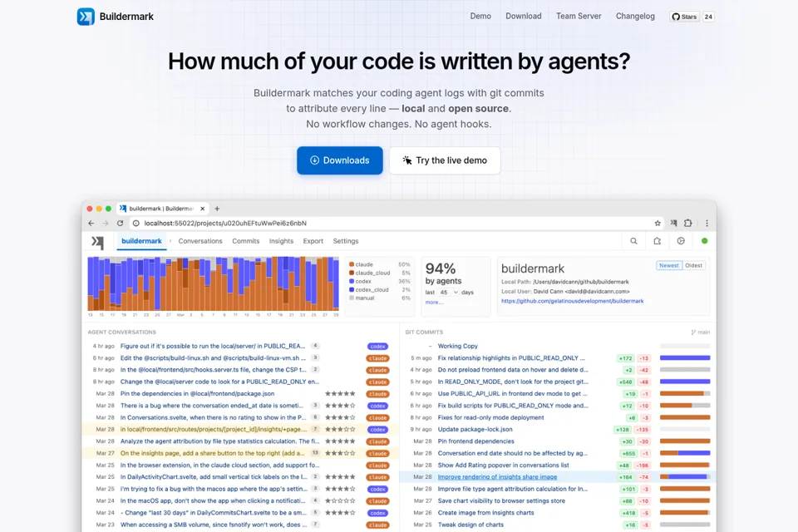Viewport: 798px width, 532px height.
Task: Click the attribution bar for the 'Use PUBLIC_API_URL' commit
Action: pyautogui.click(x=685, y=393)
